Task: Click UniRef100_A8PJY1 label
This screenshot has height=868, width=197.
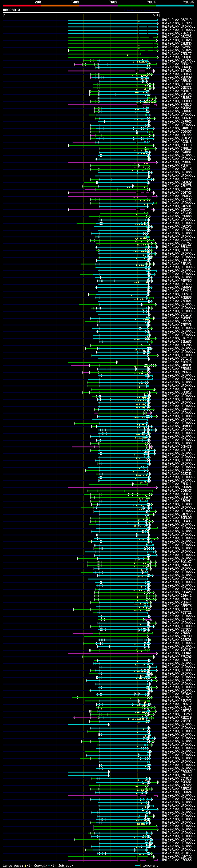Action: coord(177,264)
